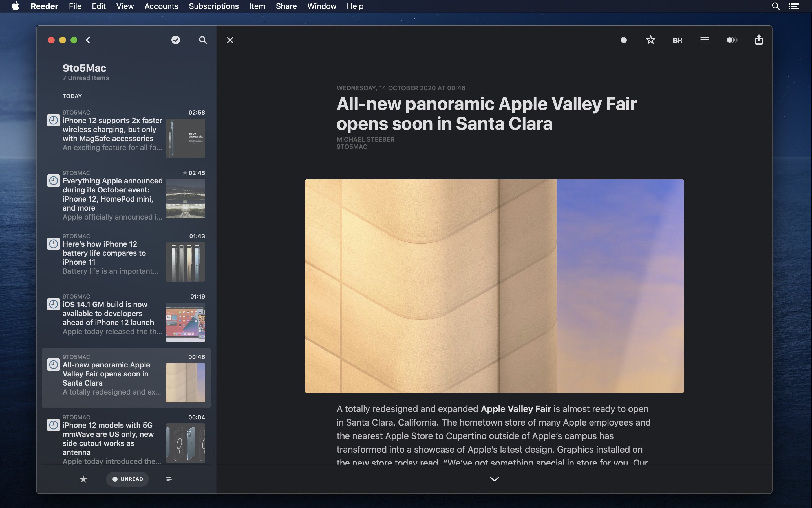Open the Item menu

tap(257, 6)
